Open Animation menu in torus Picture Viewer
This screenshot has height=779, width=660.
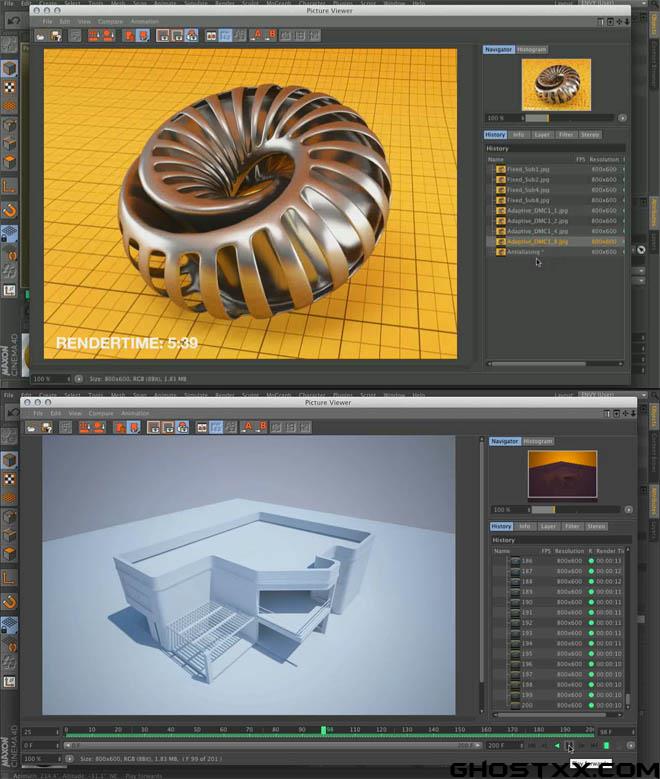tap(145, 22)
